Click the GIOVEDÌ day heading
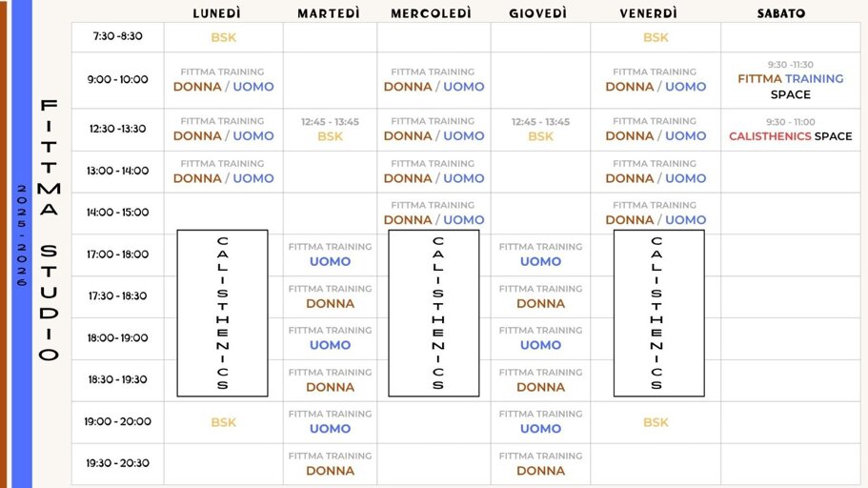This screenshot has height=488, width=868. click(x=537, y=13)
